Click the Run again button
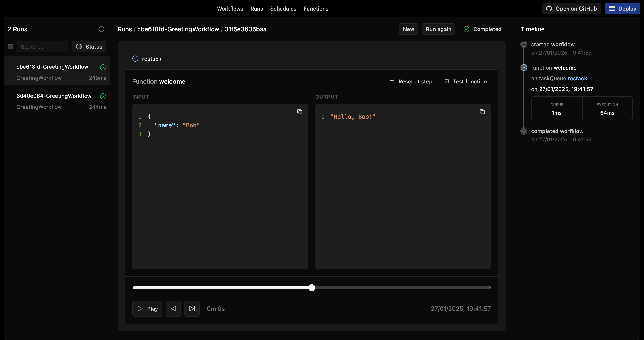The width and height of the screenshot is (644, 340). coord(438,29)
